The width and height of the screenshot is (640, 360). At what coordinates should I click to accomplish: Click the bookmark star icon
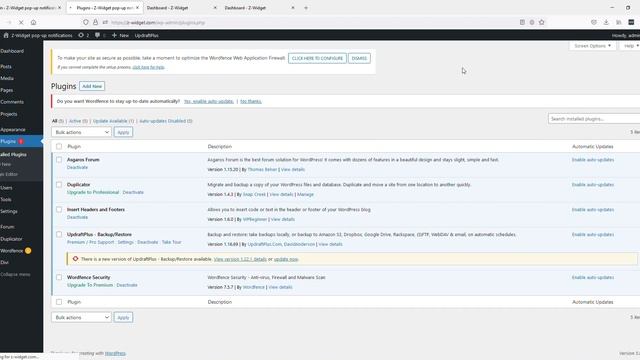542,22
